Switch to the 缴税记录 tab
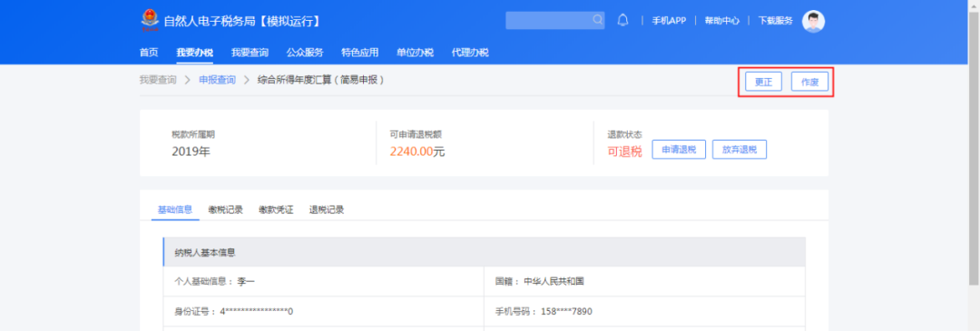 tap(226, 209)
